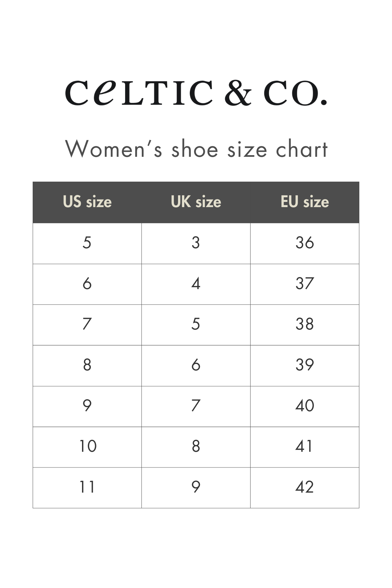Click EU size 41 cell
Screen dimensions: 392x588
point(305,447)
